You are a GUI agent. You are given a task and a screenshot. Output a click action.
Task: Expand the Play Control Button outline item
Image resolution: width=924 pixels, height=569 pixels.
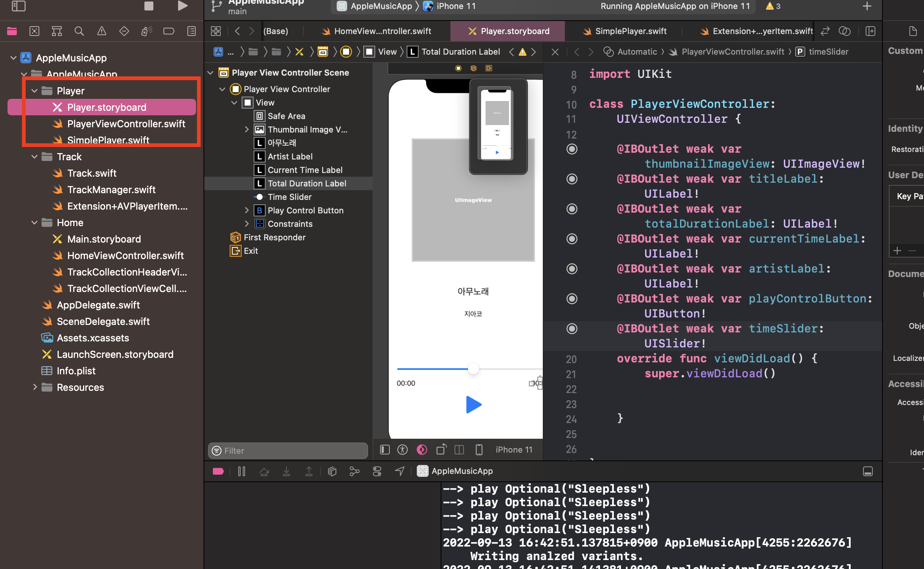(247, 210)
